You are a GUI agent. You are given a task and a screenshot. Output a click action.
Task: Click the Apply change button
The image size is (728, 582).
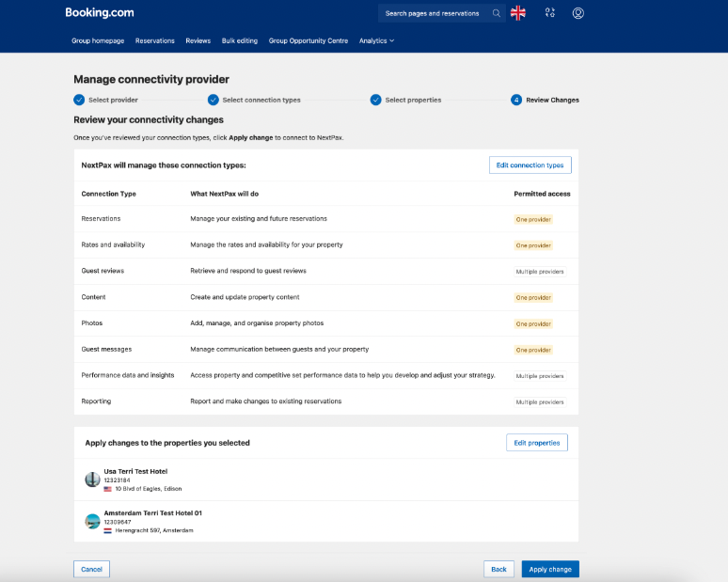click(x=550, y=570)
